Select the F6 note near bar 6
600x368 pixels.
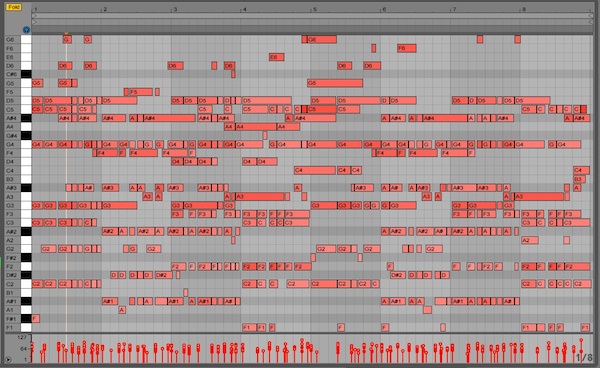pyautogui.click(x=407, y=48)
